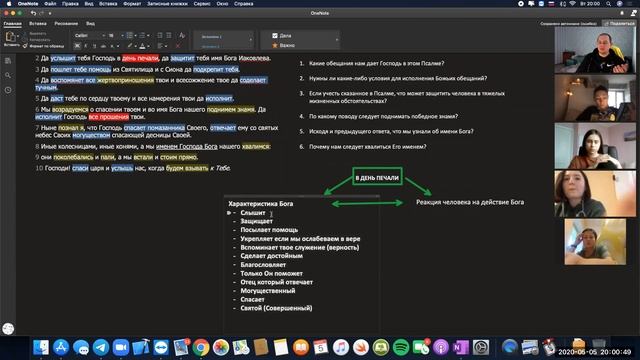The height and width of the screenshot is (360, 640).
Task: Click 'Реакция человека на действие Бога' text
Action: pyautogui.click(x=470, y=202)
